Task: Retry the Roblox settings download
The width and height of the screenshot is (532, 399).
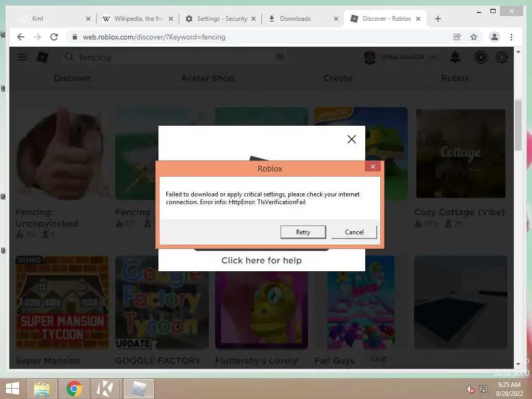Action: pos(303,232)
